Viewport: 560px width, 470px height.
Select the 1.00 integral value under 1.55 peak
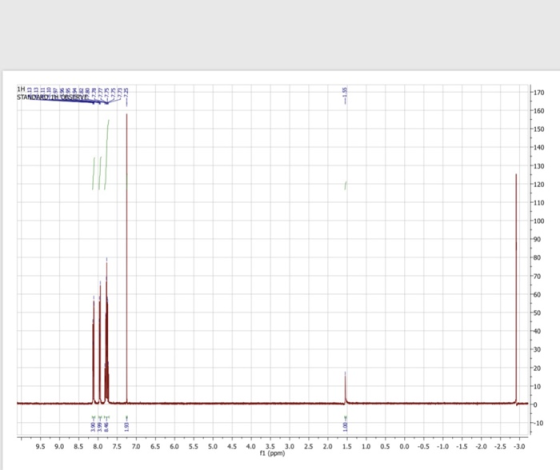pos(345,426)
